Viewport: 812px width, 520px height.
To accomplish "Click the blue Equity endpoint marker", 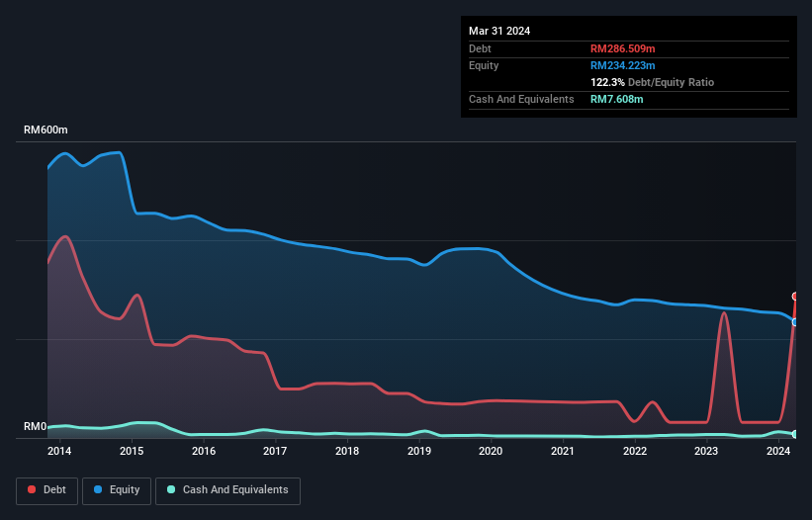I will (795, 322).
